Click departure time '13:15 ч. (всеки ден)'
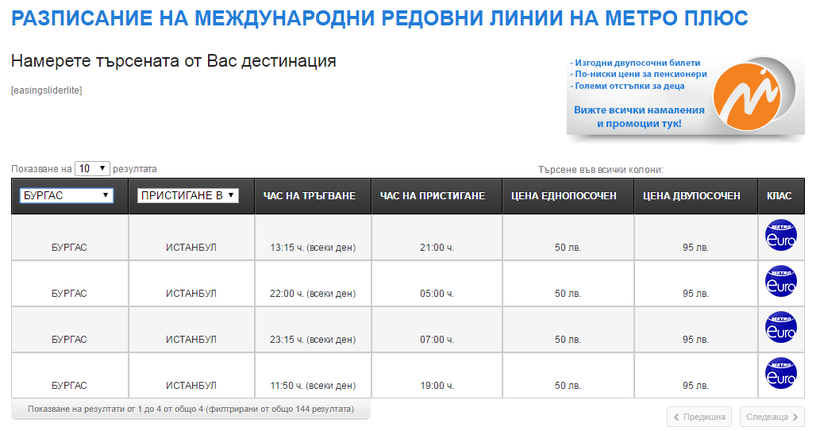This screenshot has width=820, height=431. coord(313,247)
